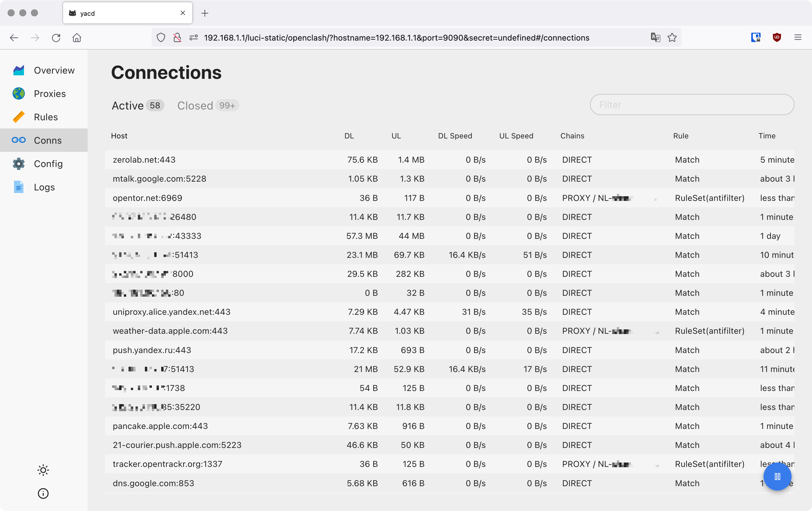Toggle light/dark theme sun icon
Viewport: 812px width, 511px height.
(x=43, y=470)
